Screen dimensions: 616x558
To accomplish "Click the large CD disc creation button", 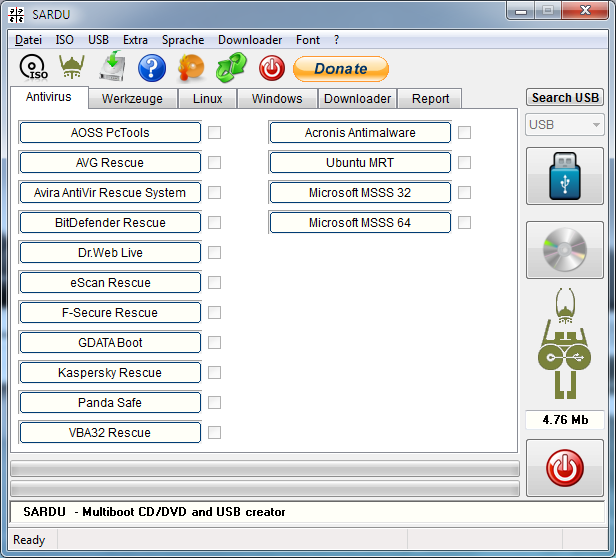I will (565, 250).
